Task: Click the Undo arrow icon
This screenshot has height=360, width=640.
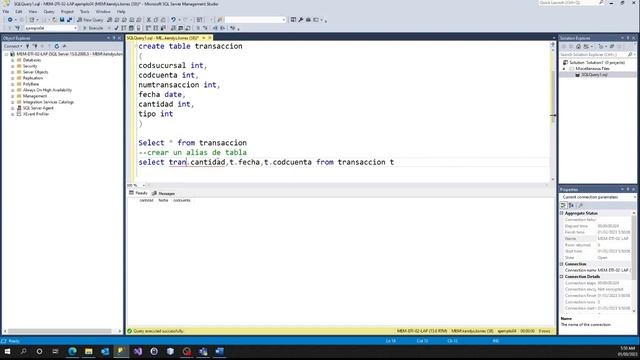Action: click(173, 20)
